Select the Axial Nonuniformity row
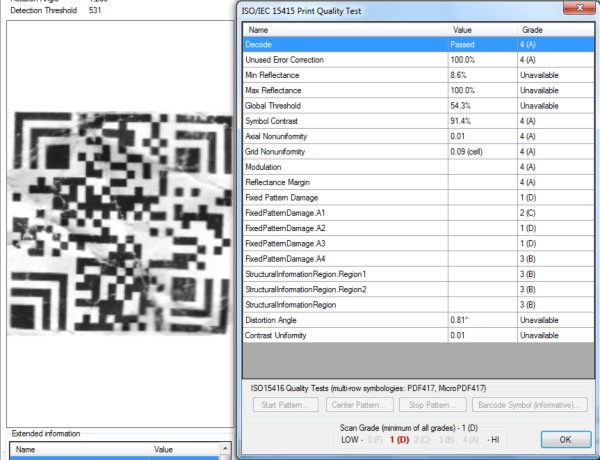This screenshot has width=600, height=460. (x=345, y=136)
